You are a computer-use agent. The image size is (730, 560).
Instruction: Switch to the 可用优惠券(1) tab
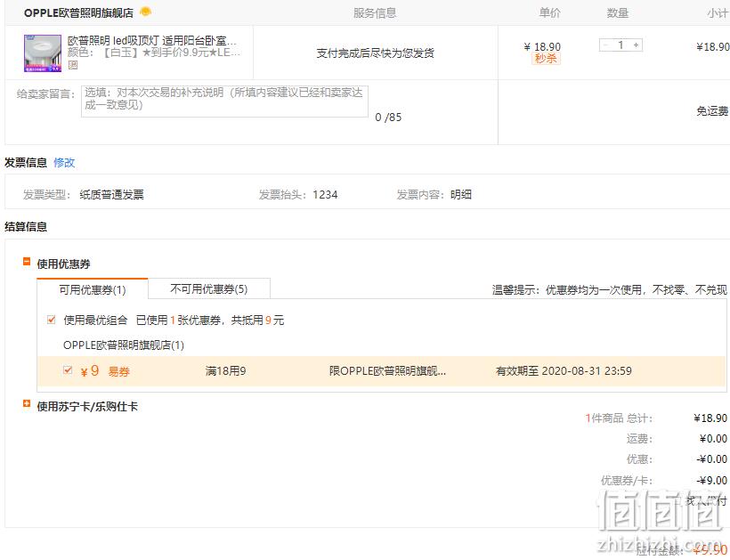click(x=93, y=289)
